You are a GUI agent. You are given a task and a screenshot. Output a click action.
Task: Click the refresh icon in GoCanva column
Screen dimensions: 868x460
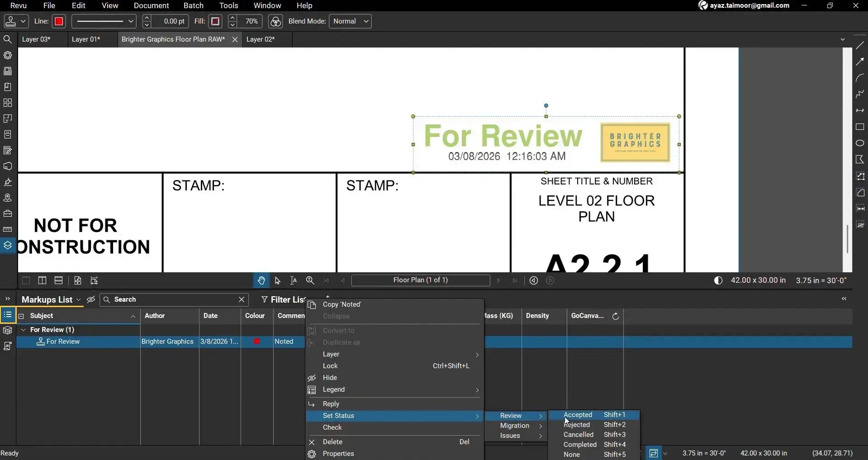(616, 316)
